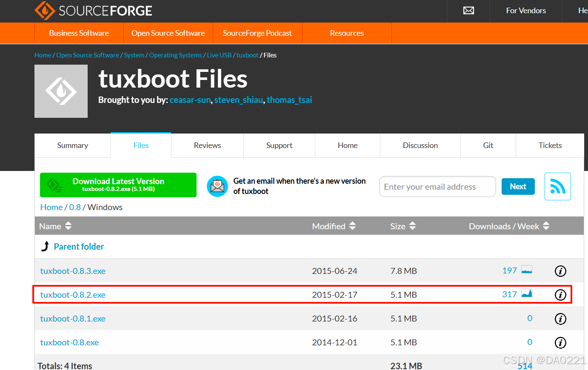Click For Vendors in header
Viewport: 588px width, 370px height.
tap(526, 11)
